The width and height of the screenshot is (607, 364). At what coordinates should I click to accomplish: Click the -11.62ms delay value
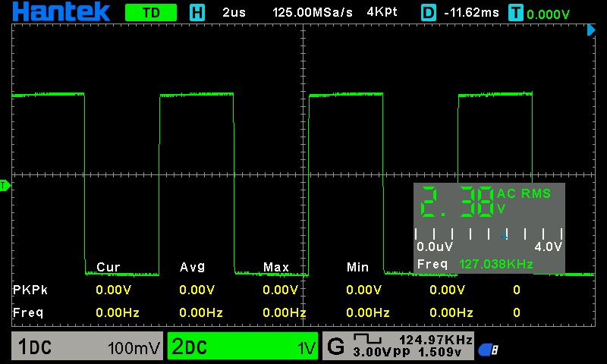pyautogui.click(x=471, y=13)
